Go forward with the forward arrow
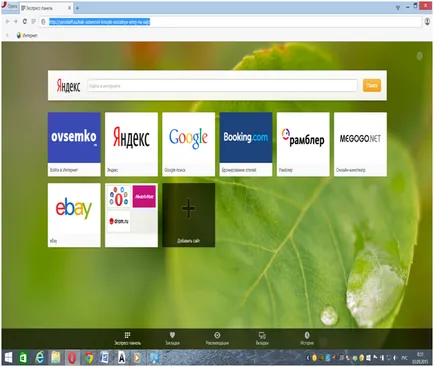 pos(16,22)
